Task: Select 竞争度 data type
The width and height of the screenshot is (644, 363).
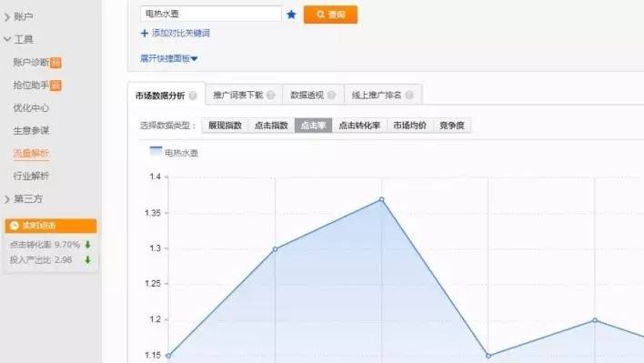Action: tap(452, 126)
